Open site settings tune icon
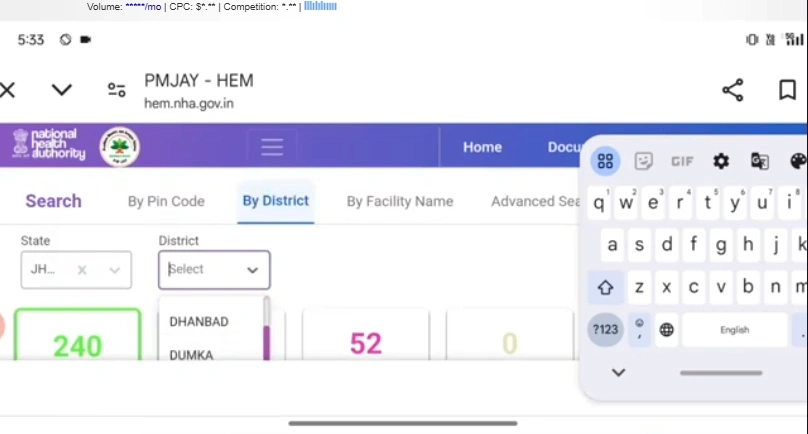808x434 pixels. [x=116, y=90]
